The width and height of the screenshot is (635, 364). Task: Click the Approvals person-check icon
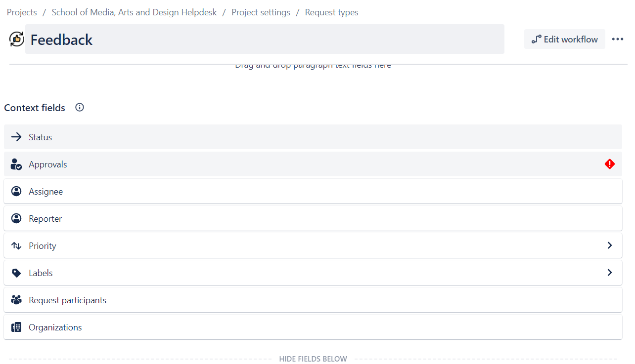point(16,164)
